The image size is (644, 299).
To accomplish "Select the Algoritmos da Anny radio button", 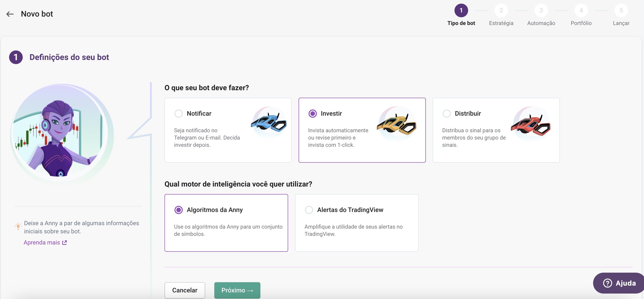I will (x=179, y=210).
